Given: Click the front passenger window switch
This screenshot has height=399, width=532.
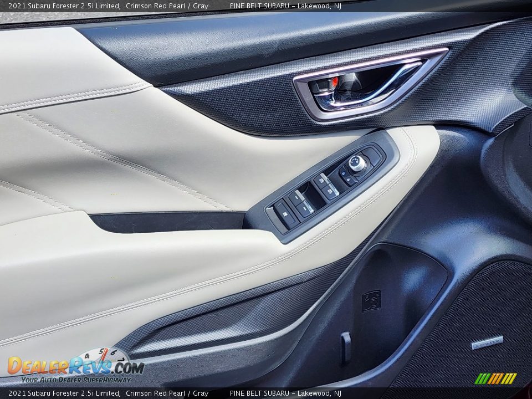Looking at the screenshot, I should (x=330, y=191).
